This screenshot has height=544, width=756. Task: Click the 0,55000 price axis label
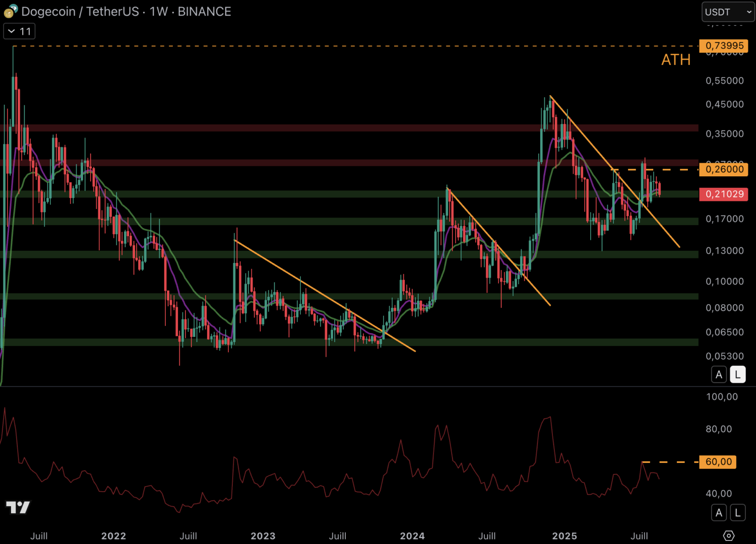[x=725, y=81]
